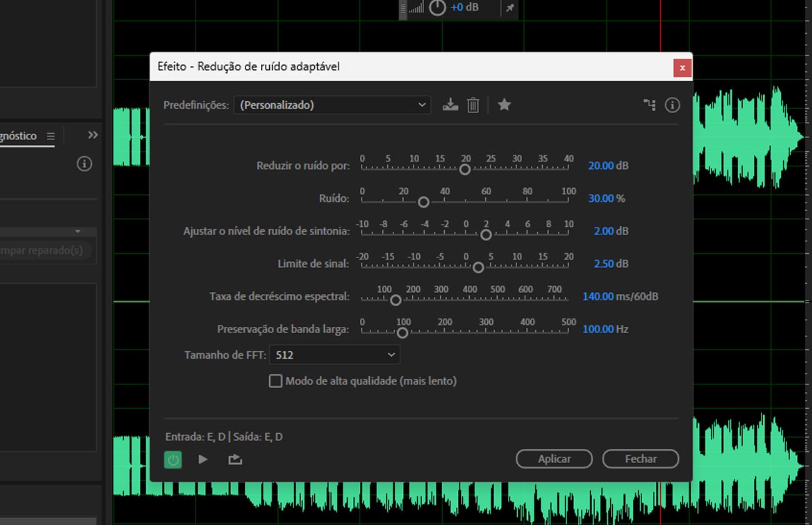Toggle loop playback icon in the dialog

[235, 459]
